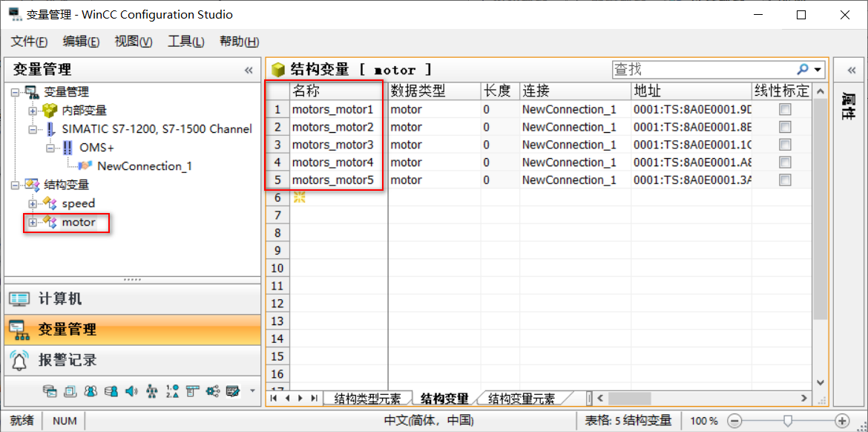This screenshot has height=432, width=868.
Task: Open the User Administrator icon in bottom toolbar
Action: click(x=91, y=391)
